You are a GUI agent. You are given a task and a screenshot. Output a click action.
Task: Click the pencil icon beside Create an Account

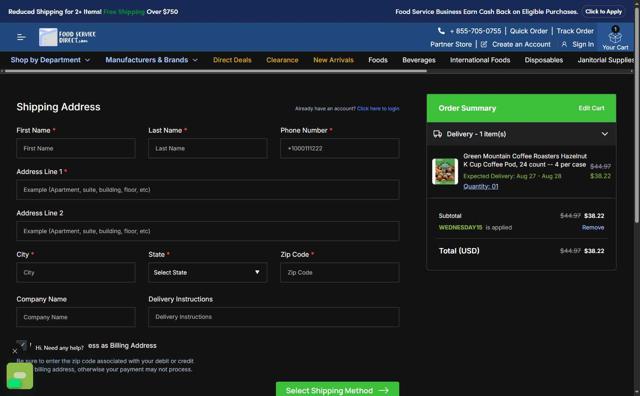484,44
